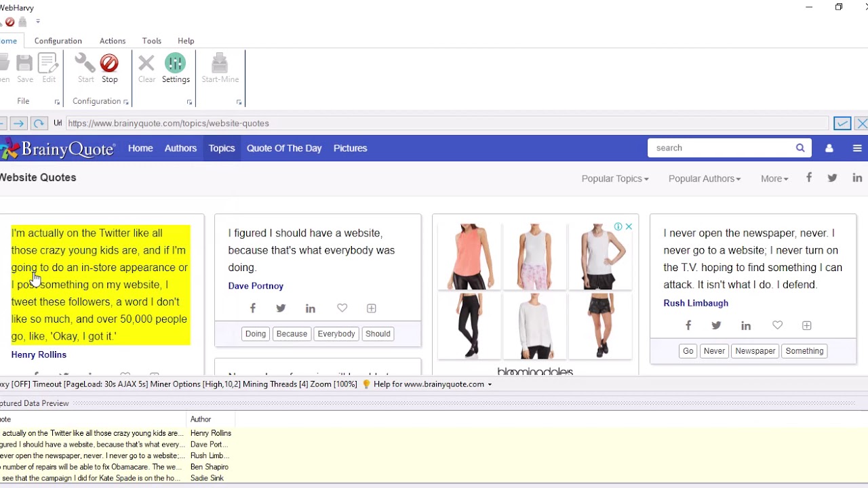The image size is (868, 488).
Task: Navigate forward with the browser arrow
Action: coord(18,123)
